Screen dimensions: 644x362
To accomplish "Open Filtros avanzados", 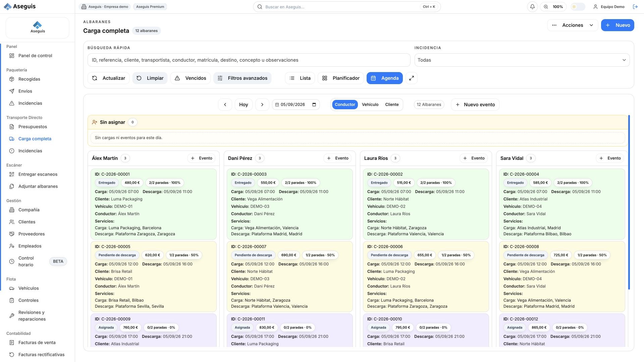I will pos(243,78).
